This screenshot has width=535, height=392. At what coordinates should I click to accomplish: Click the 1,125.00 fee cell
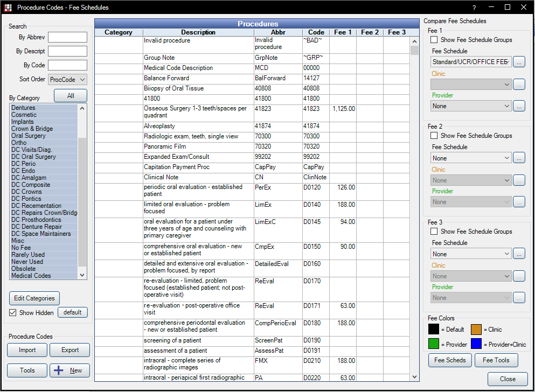point(343,113)
